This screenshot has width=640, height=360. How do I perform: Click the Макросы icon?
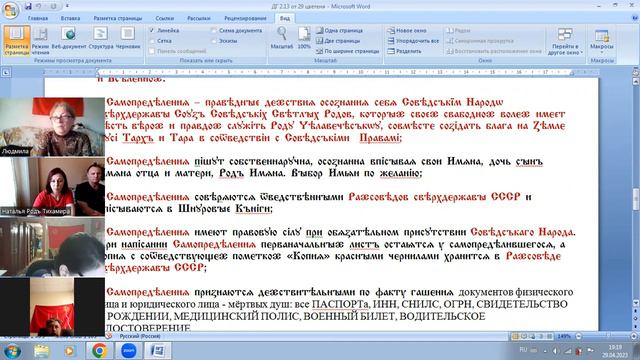point(602,35)
